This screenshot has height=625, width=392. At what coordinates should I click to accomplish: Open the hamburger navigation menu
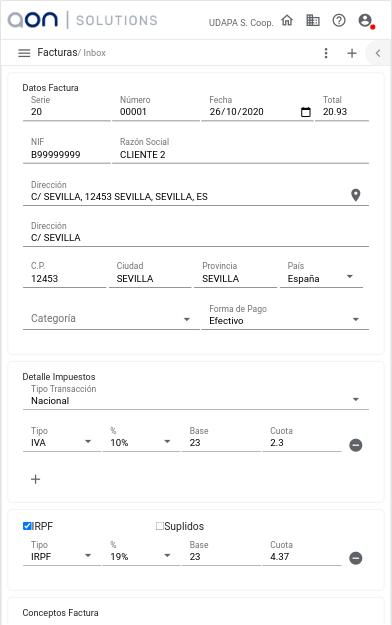pyautogui.click(x=24, y=53)
